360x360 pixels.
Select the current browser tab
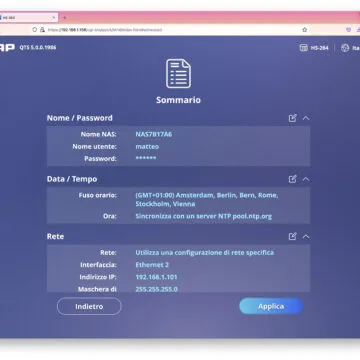(x=28, y=18)
